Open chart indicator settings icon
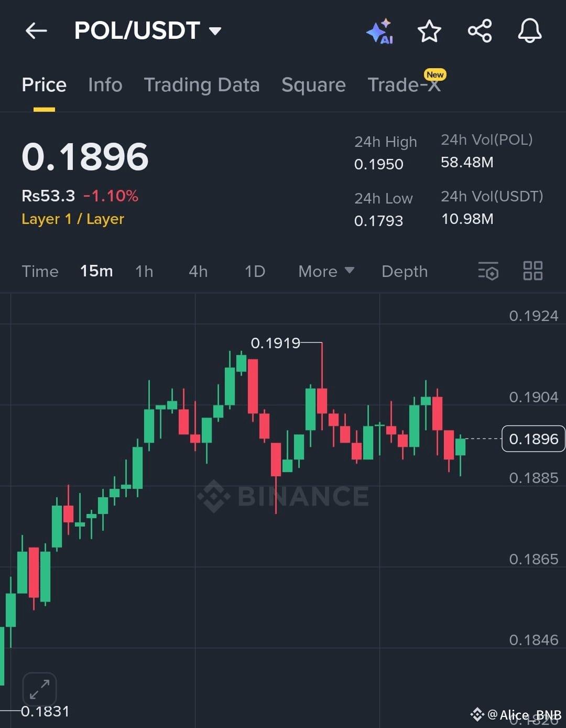566x728 pixels. (488, 271)
